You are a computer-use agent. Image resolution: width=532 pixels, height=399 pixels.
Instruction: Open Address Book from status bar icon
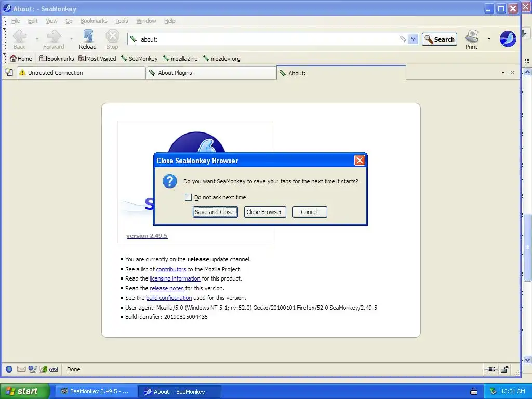coord(44,369)
